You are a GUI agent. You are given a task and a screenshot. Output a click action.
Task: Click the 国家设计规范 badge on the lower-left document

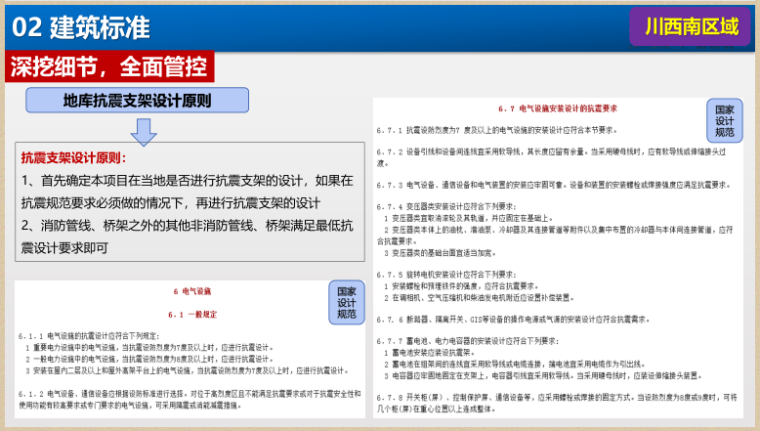[x=346, y=300]
